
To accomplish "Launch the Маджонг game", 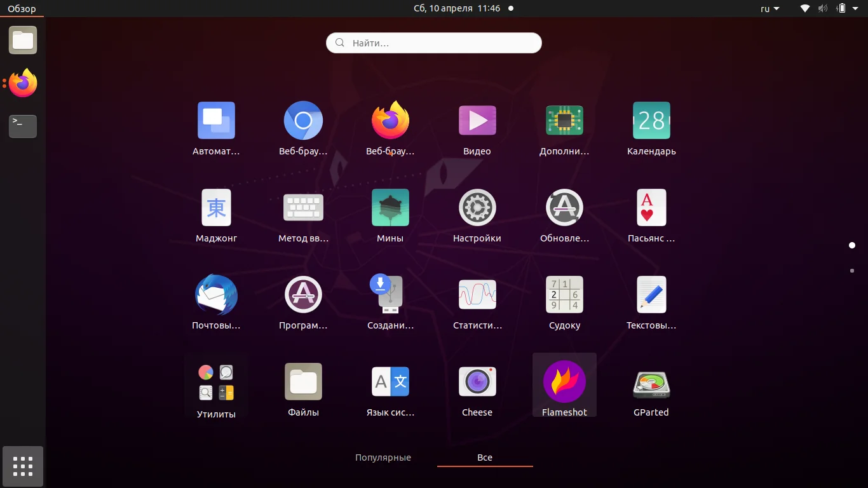I will coord(216,207).
